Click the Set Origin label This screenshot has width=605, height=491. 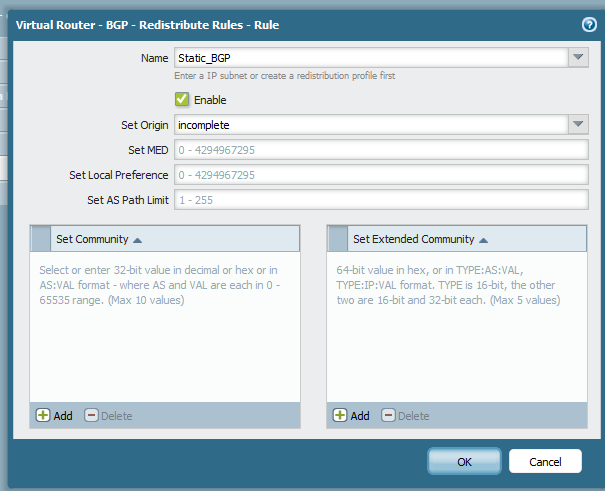(145, 125)
